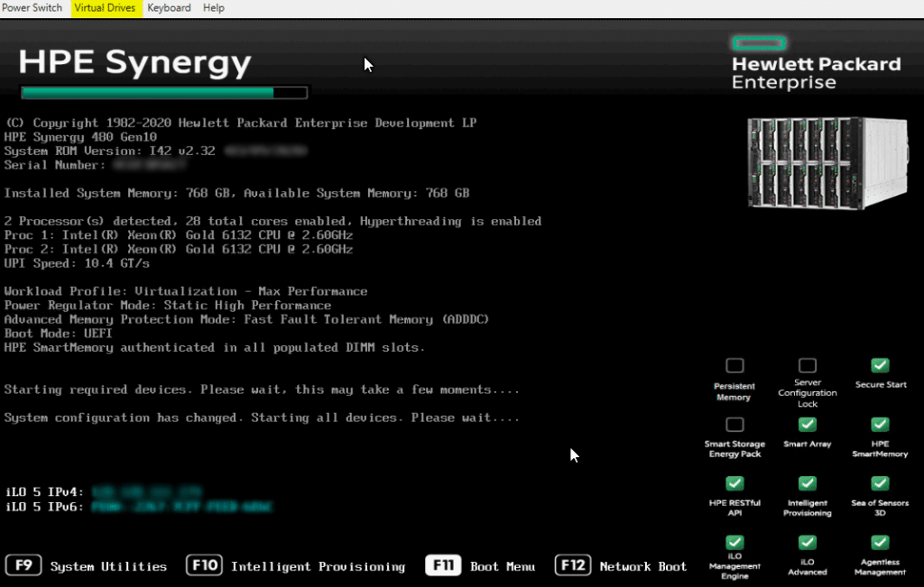The width and height of the screenshot is (924, 587).
Task: Click the Intelligent Provisioning status icon
Action: tap(806, 483)
